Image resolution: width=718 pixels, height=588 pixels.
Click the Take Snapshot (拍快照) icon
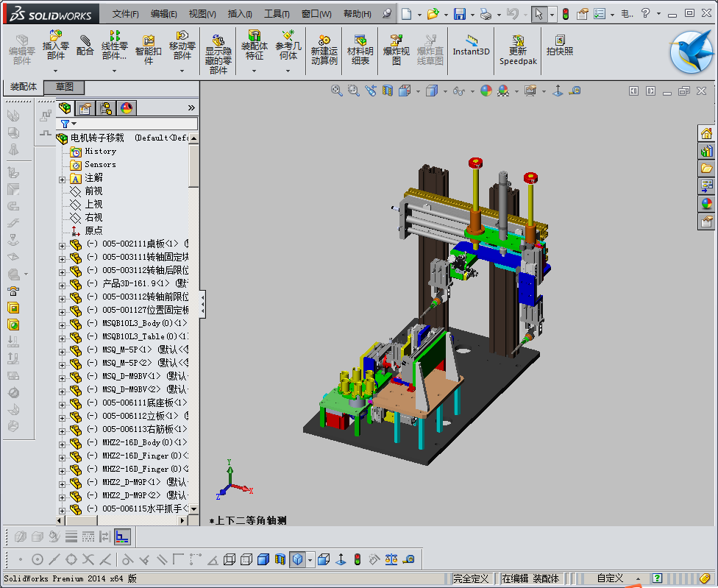tap(559, 46)
